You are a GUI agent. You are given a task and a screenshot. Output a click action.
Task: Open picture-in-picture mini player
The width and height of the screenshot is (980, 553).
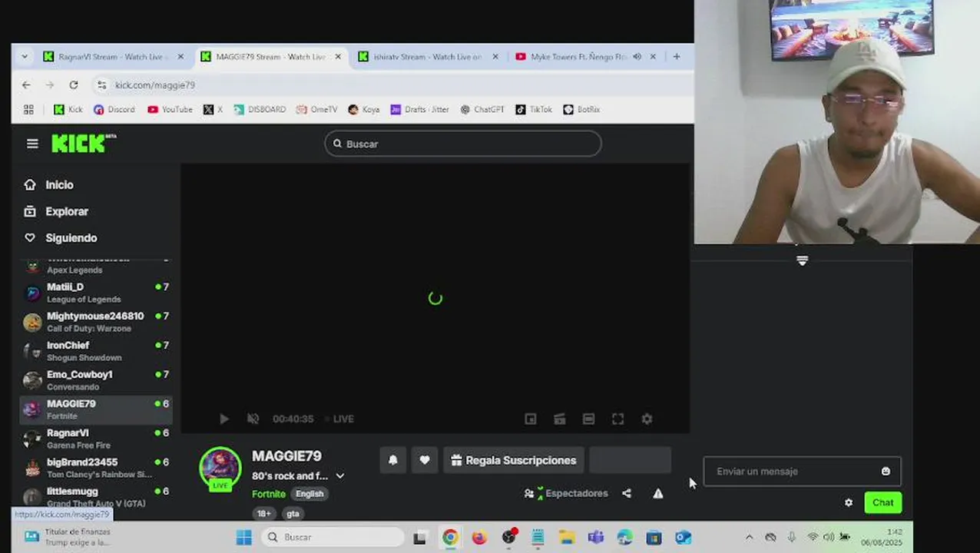pos(530,419)
